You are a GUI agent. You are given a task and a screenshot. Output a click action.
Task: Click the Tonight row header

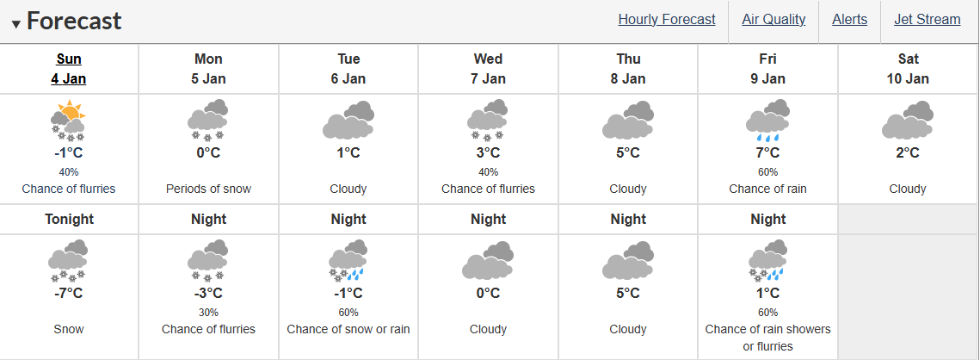click(x=69, y=219)
